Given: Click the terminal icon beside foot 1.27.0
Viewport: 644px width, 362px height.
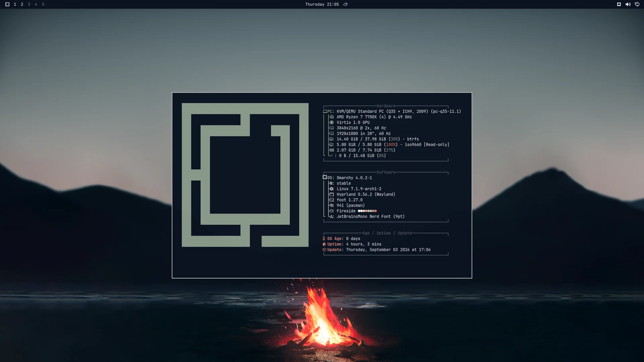Looking at the screenshot, I should 332,200.
